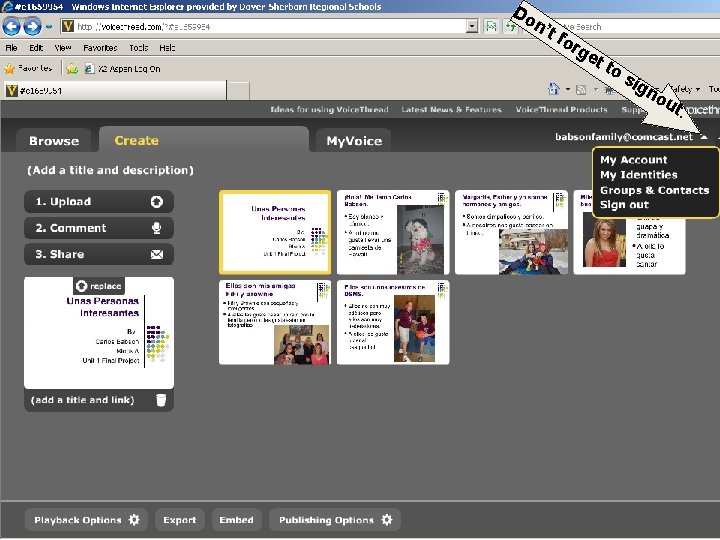720x540 pixels.
Task: Select the red dress girl slide thumbnail
Action: point(629,243)
